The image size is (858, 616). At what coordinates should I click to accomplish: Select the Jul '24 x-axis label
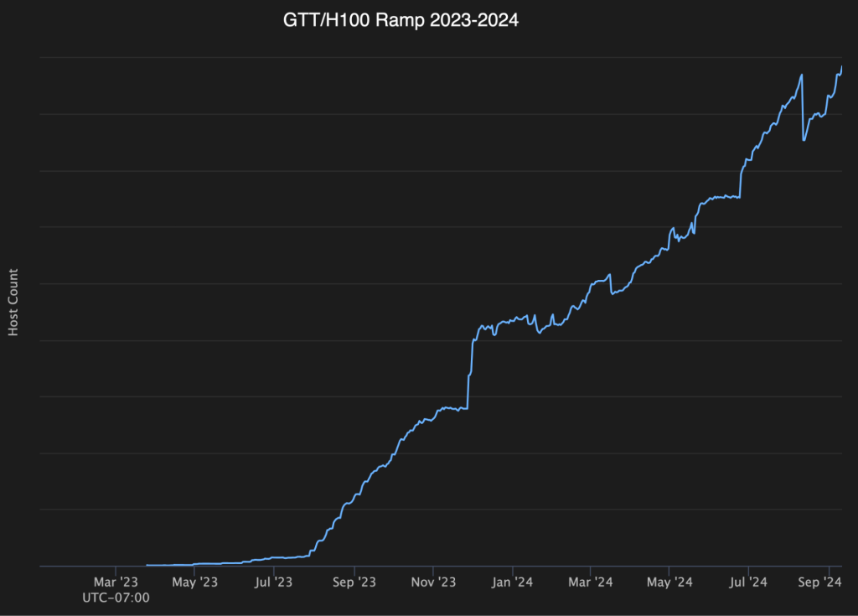pyautogui.click(x=748, y=582)
